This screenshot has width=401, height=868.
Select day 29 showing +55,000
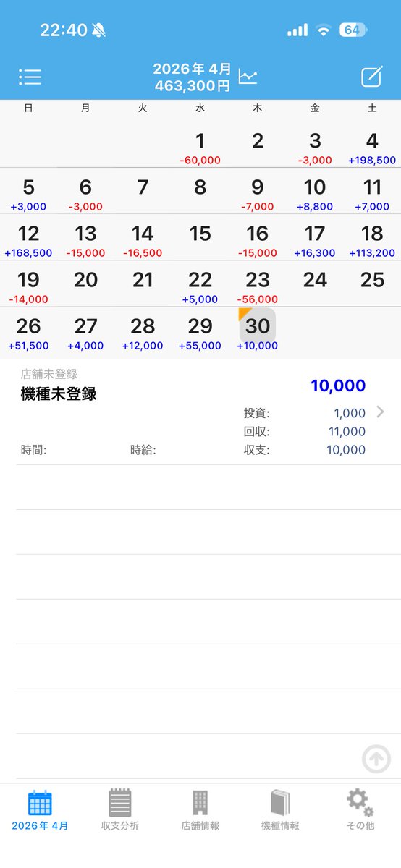tap(200, 333)
